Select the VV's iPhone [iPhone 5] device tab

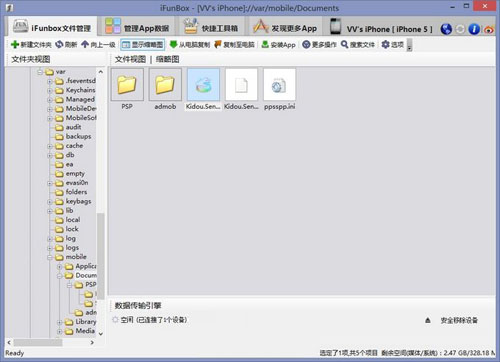click(x=381, y=28)
